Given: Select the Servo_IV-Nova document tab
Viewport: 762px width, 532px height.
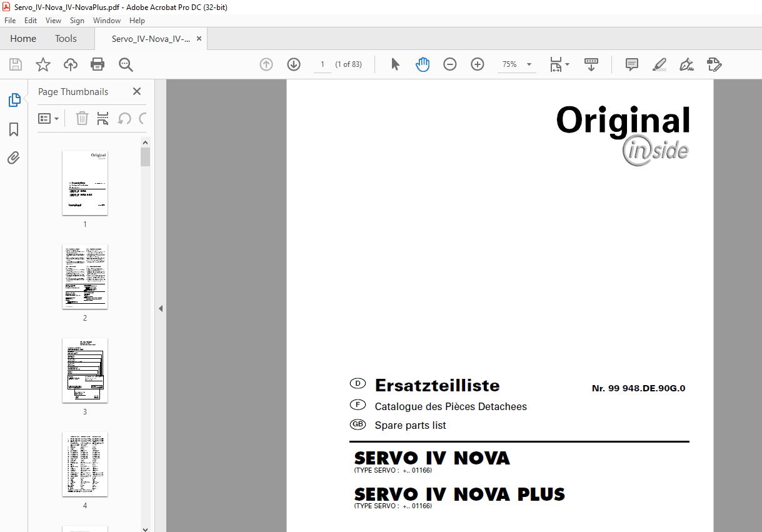Looking at the screenshot, I should (x=151, y=38).
